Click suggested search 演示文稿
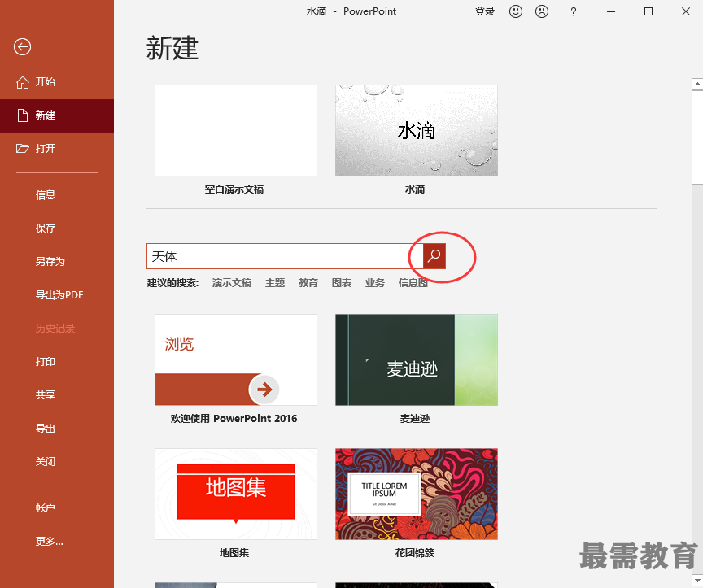 pyautogui.click(x=231, y=283)
